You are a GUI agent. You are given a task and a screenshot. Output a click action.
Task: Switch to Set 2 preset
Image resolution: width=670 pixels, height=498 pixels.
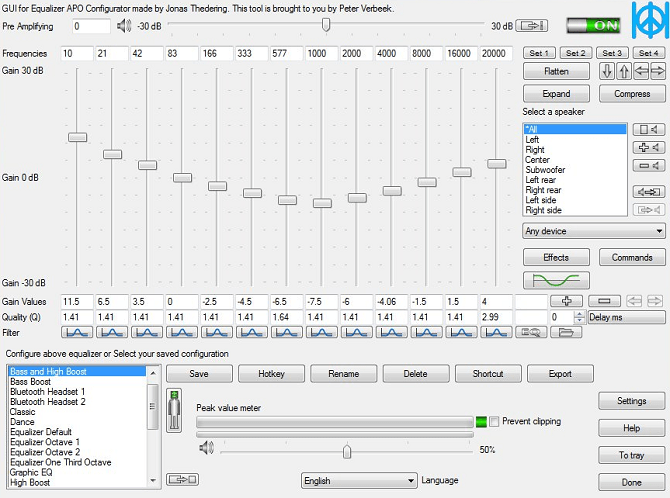[576, 53]
